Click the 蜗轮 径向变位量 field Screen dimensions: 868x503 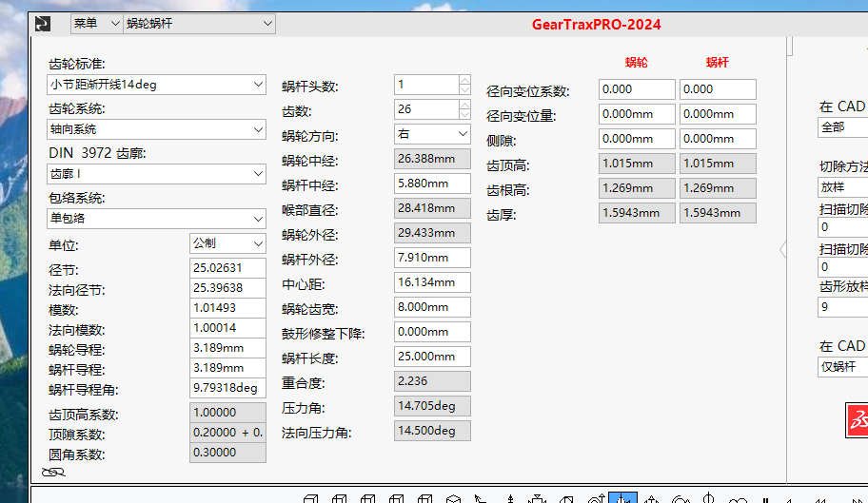[x=637, y=114]
